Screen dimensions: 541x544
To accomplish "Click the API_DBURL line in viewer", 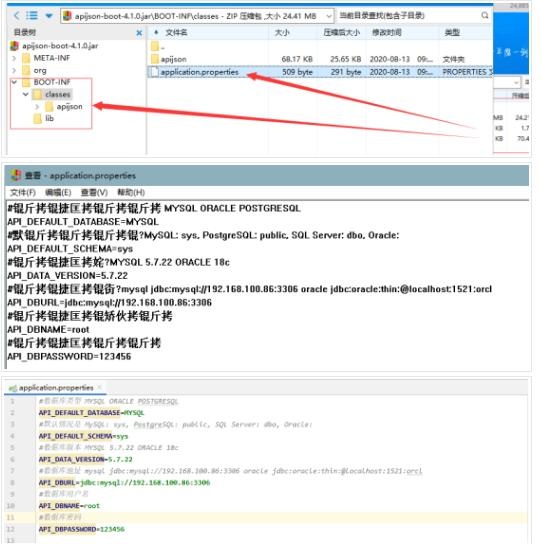I will (109, 303).
